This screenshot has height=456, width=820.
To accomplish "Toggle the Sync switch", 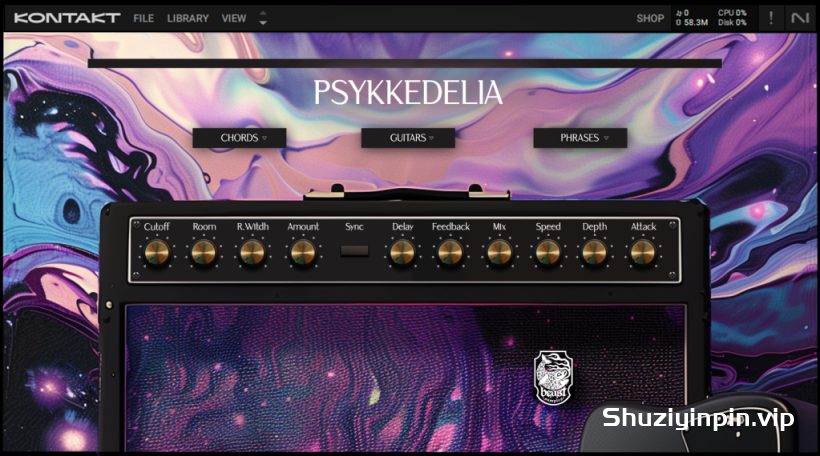I will (355, 251).
